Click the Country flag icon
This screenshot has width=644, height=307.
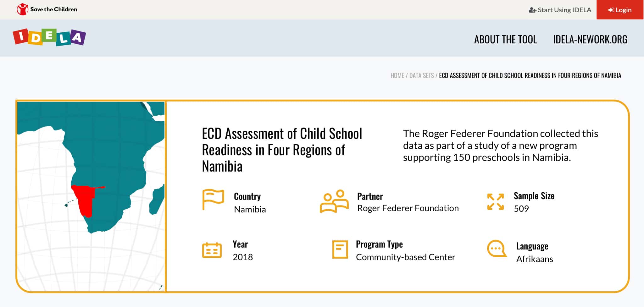click(213, 200)
